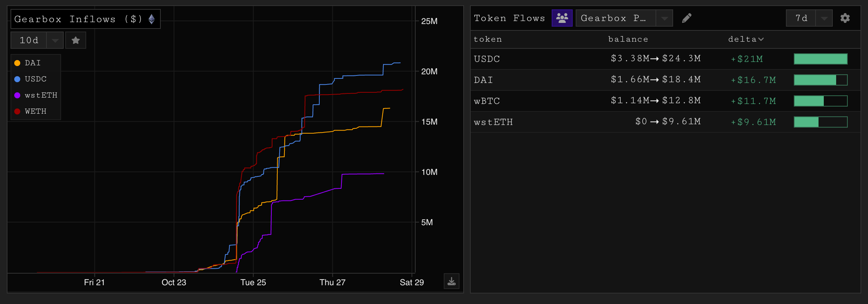Screen dimensions: 868x304
Task: Click the 10M y-axis label
Action: click(429, 172)
